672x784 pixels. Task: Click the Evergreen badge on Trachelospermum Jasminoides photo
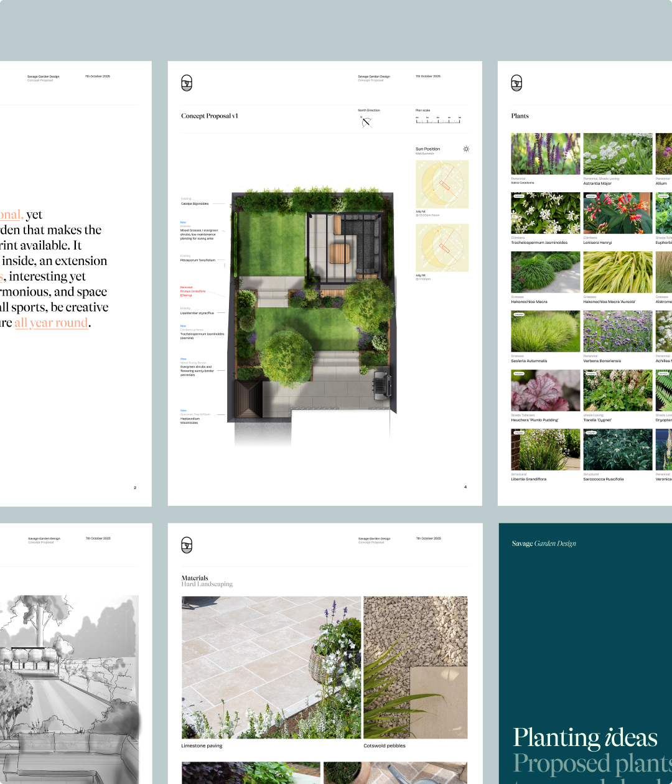(519, 196)
